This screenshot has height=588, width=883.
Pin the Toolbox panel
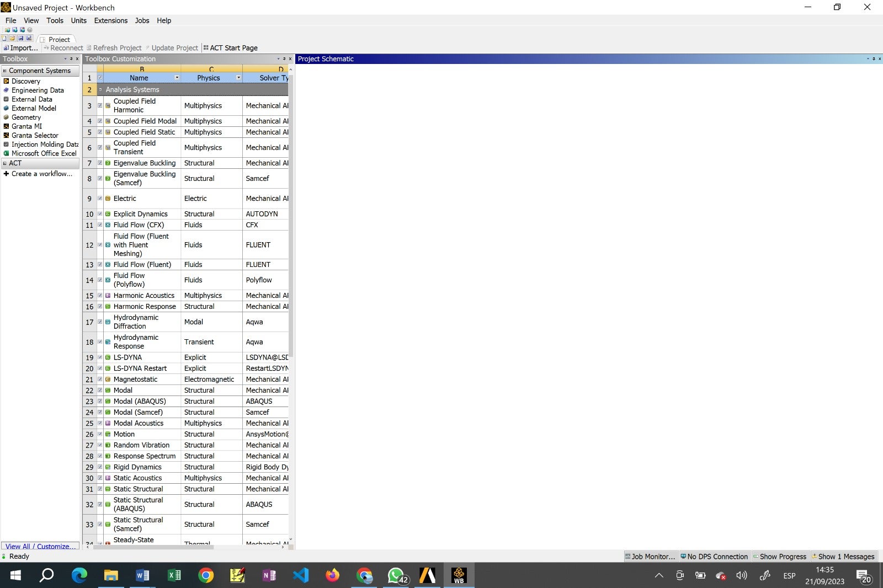71,59
